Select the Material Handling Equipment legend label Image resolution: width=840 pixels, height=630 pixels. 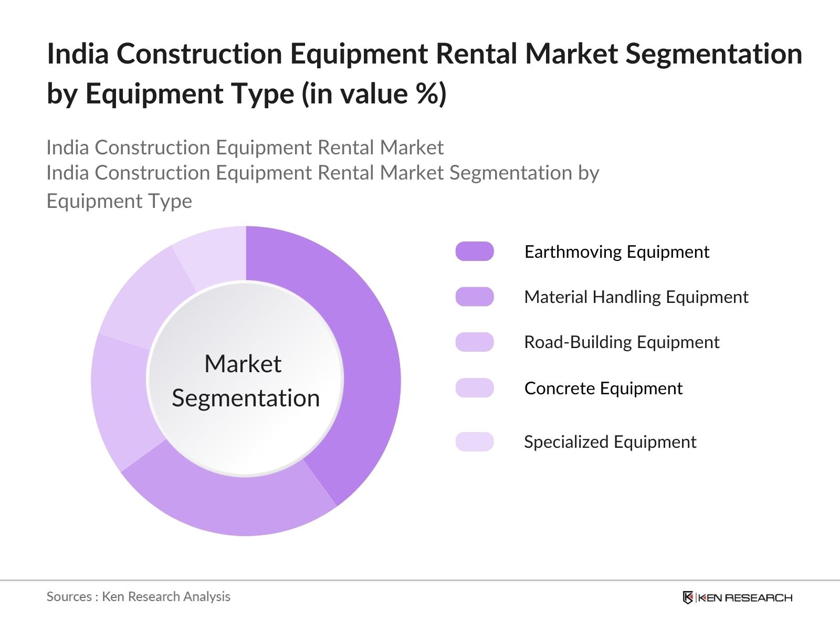point(637,297)
